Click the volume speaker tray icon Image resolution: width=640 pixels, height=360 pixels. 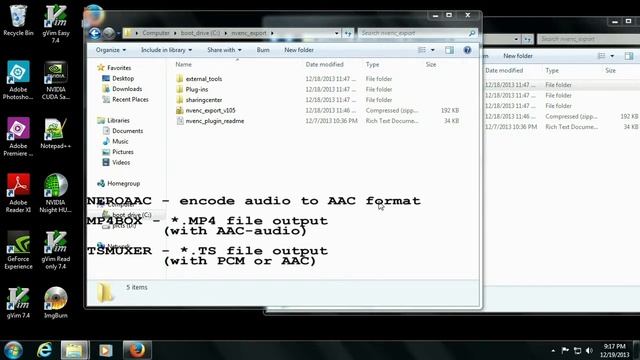point(589,351)
